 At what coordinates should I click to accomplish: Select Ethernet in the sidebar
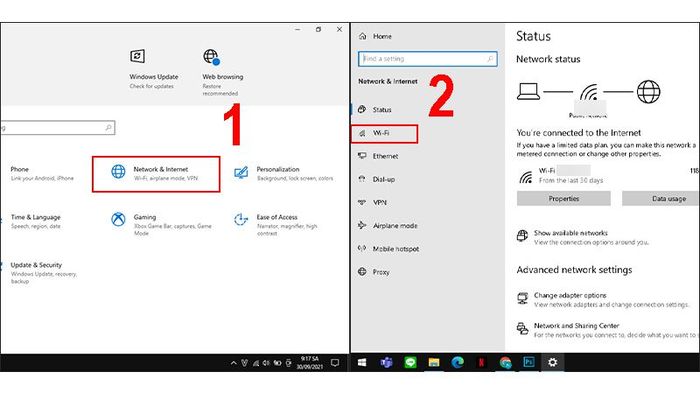(385, 156)
